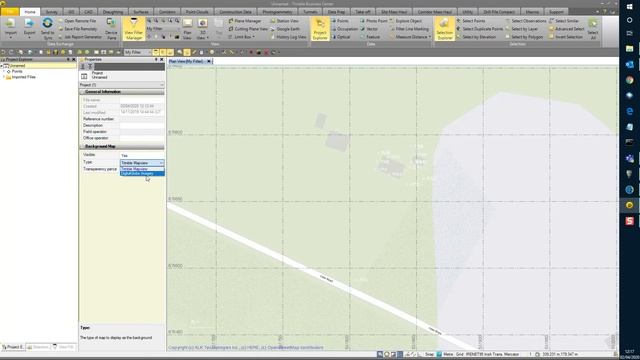The image size is (640, 360).
Task: Click Open Remote File
Action: tap(77, 21)
